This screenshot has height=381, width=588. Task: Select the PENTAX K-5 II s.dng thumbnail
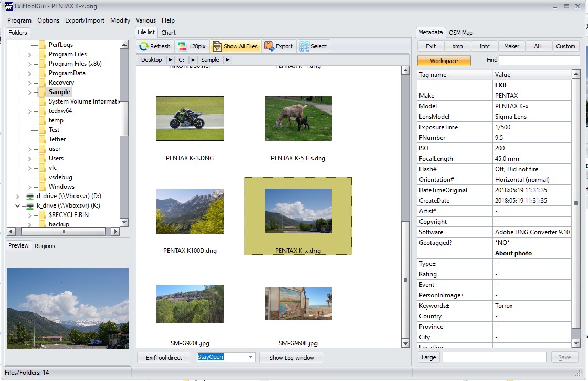298,119
